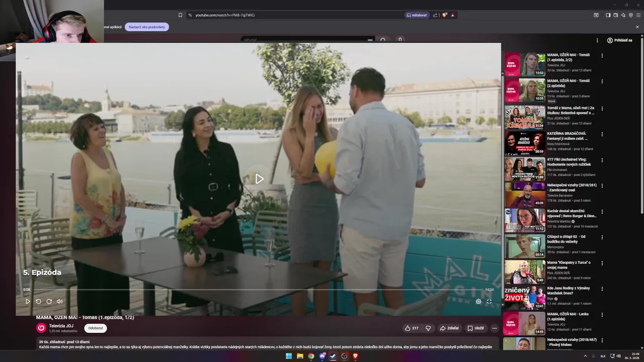Viewport: 644px width, 362px height.
Task: Open options for Chlapci a chlapi 02
Action: pos(602,237)
